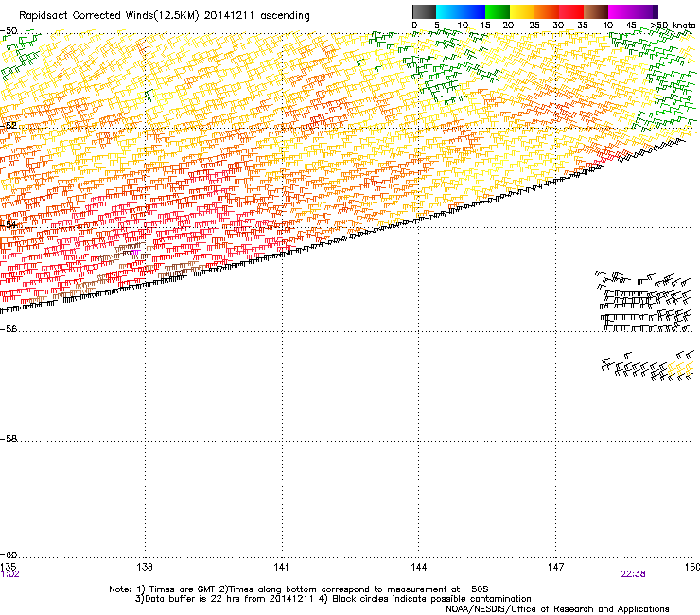
Task: Click the purple 45-50 knots legend color
Action: [645, 11]
